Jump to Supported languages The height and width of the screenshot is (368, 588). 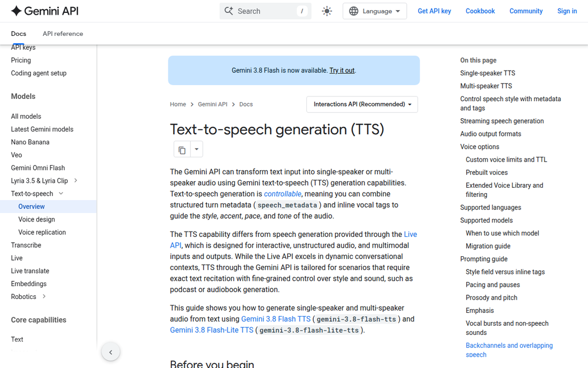[x=491, y=208]
